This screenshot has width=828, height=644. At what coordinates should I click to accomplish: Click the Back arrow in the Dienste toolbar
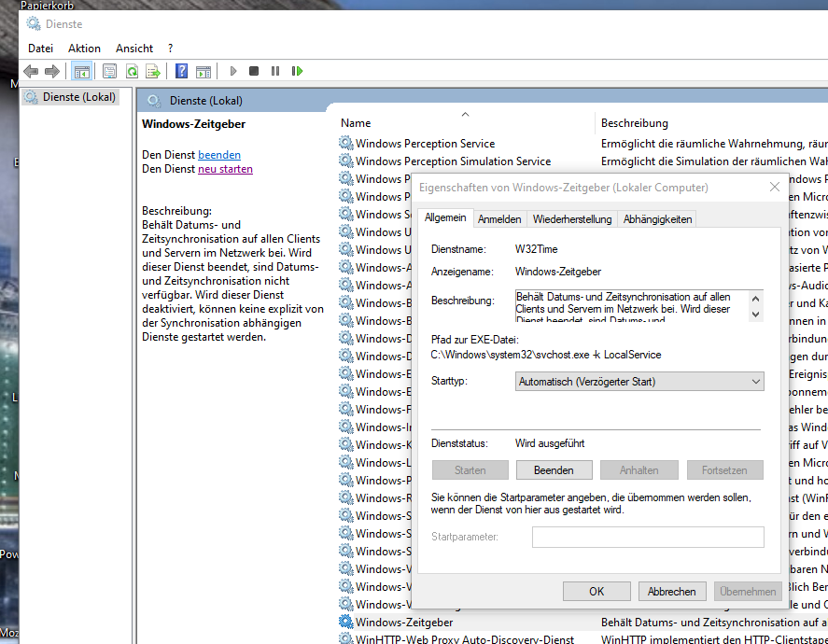(31, 71)
